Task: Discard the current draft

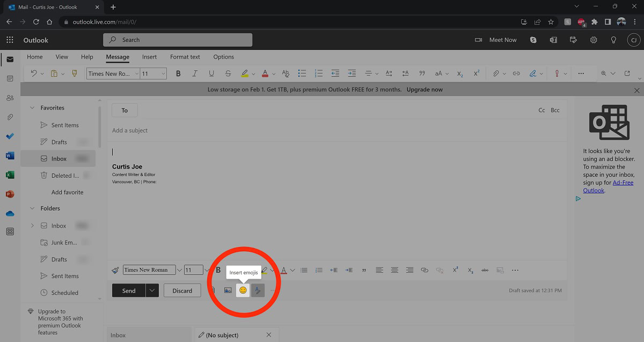Action: tap(182, 290)
